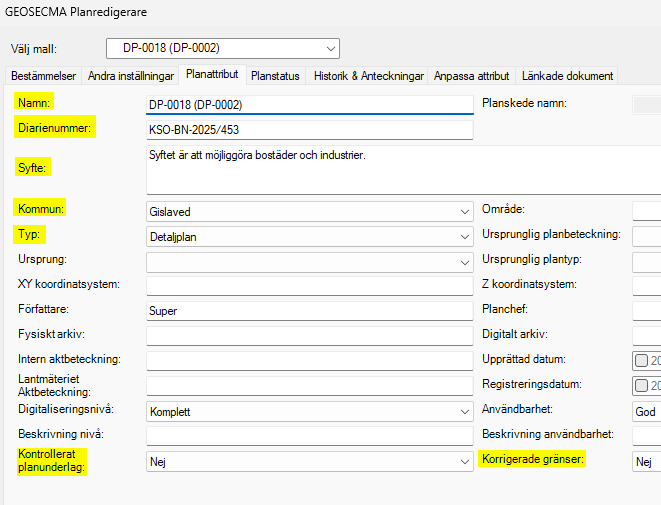Click the Diarienummer input field
Screen dimensions: 661x505
click(x=308, y=129)
